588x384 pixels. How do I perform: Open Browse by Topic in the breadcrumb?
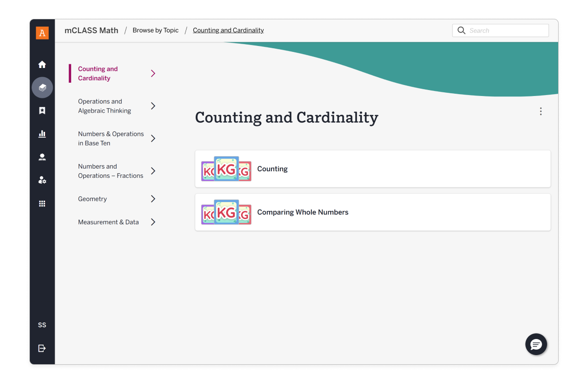156,30
